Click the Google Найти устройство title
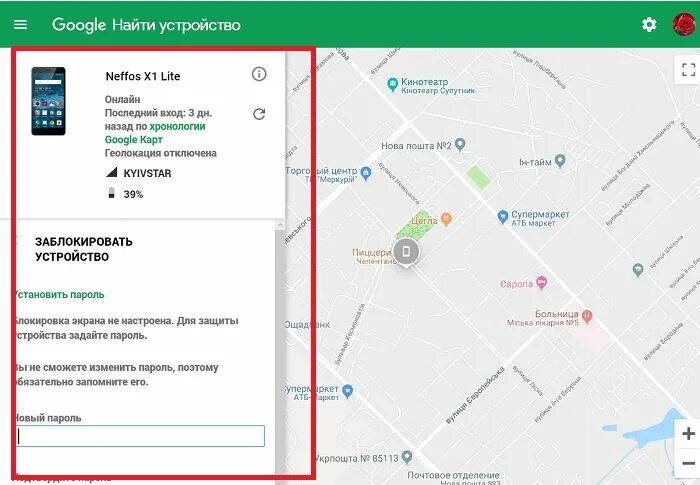700x485 pixels. pyautogui.click(x=146, y=25)
